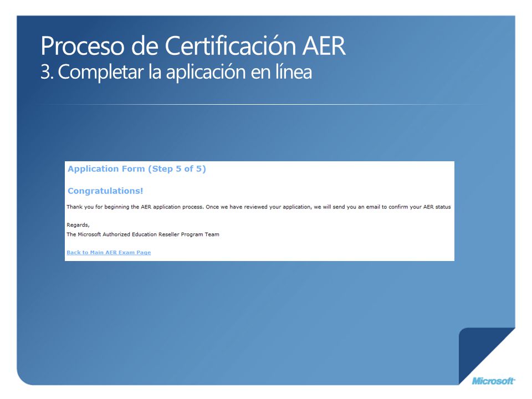Click 'The Microsoft Authorized Education Reseller Program Team'

click(143, 234)
